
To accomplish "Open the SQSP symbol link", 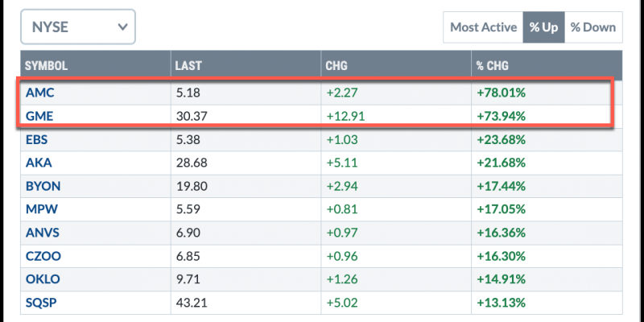I will (41, 303).
